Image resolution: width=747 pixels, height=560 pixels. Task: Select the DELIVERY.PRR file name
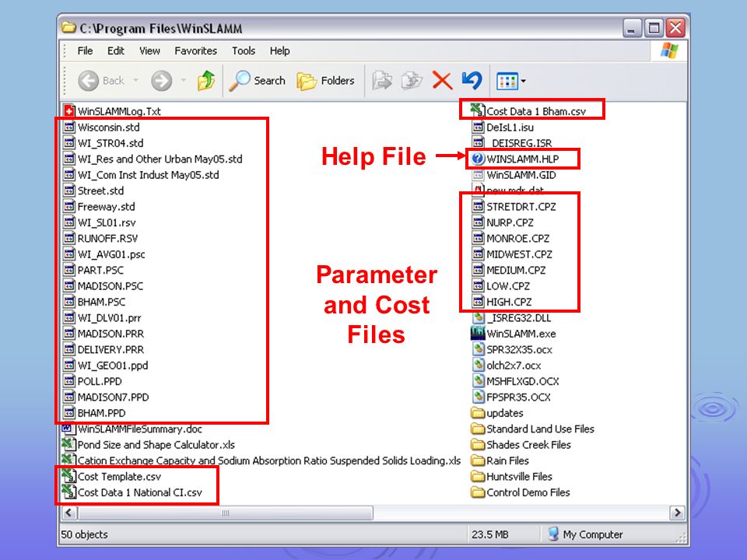pyautogui.click(x=110, y=349)
